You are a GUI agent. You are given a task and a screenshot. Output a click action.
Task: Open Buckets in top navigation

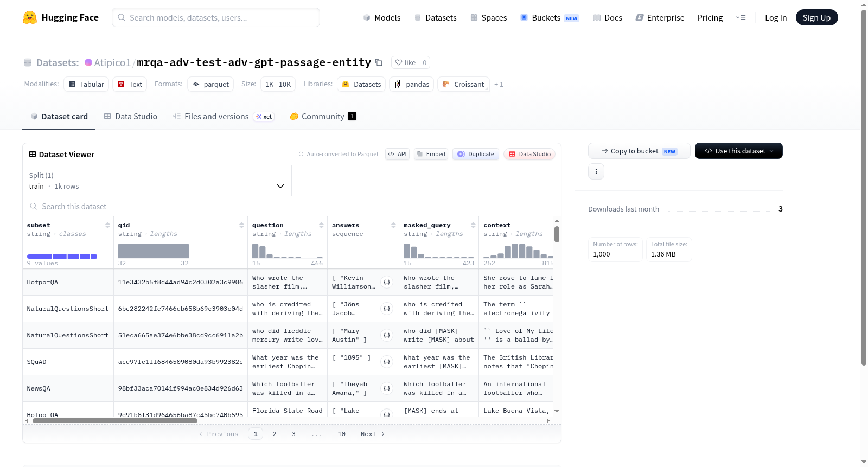550,17
